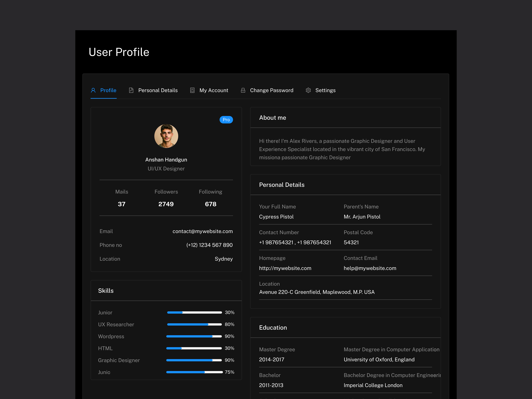Image resolution: width=532 pixels, height=399 pixels.
Task: Click the Graphic Designer progress bar
Action: coord(194,360)
